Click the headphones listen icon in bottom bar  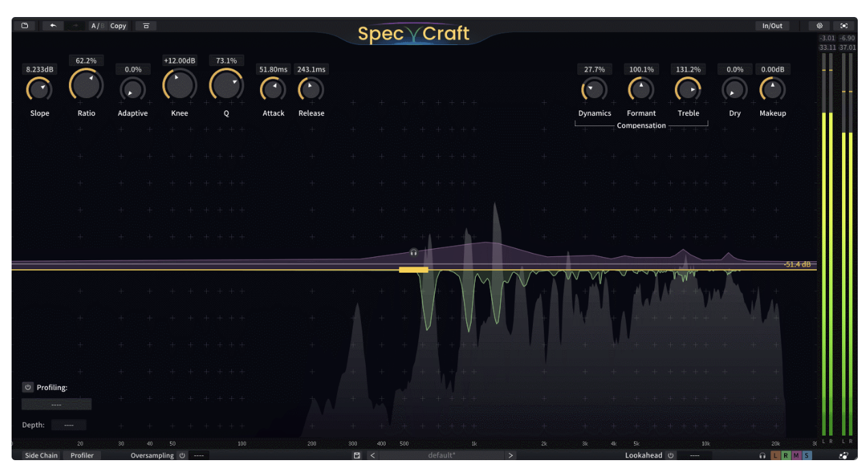coord(762,455)
